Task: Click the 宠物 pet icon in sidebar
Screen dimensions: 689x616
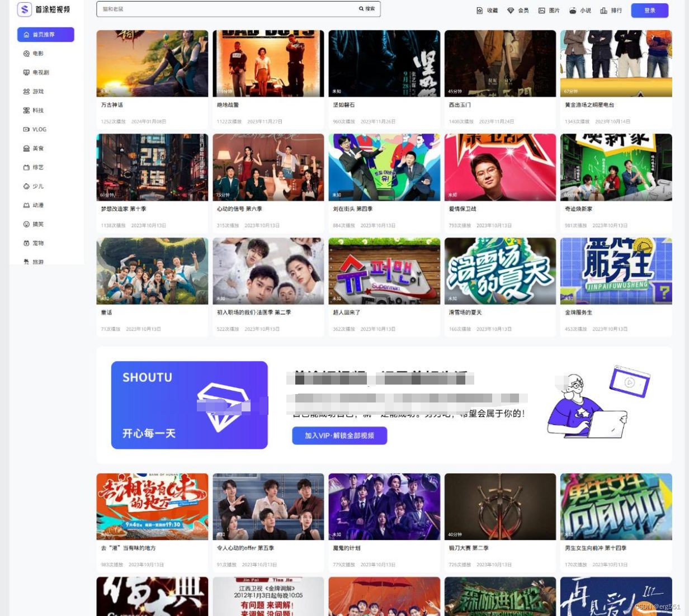Action: (26, 243)
